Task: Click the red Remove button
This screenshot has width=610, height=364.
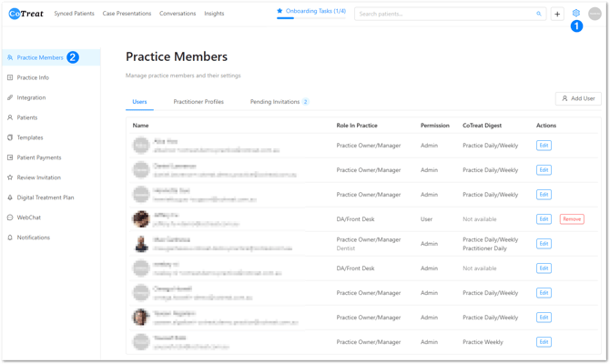Action: [572, 219]
